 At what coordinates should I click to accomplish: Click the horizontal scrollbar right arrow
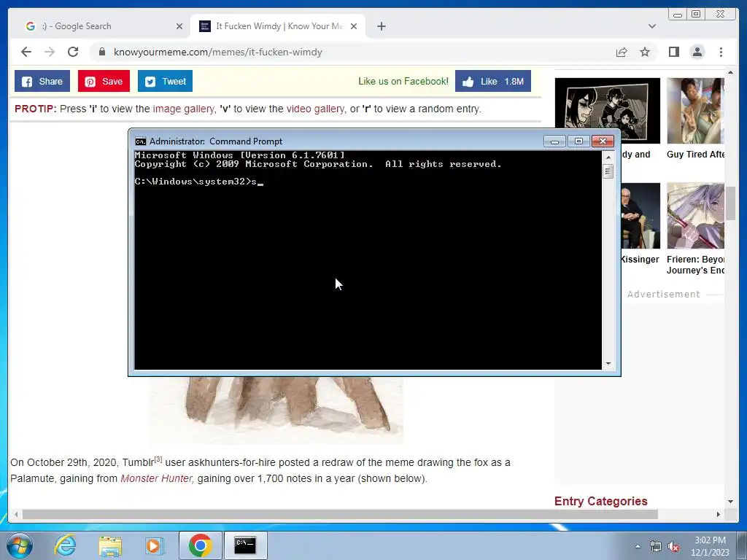coord(719,514)
